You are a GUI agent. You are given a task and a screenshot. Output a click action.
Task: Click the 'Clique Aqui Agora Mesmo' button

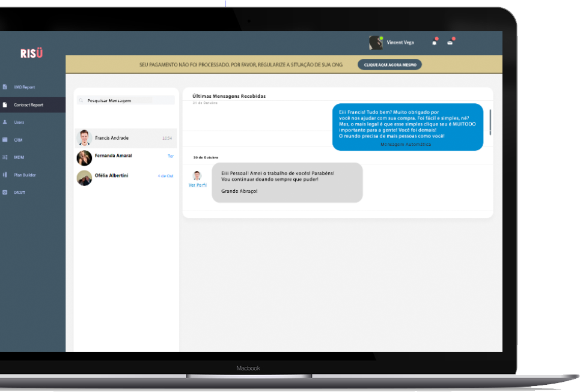pyautogui.click(x=389, y=64)
